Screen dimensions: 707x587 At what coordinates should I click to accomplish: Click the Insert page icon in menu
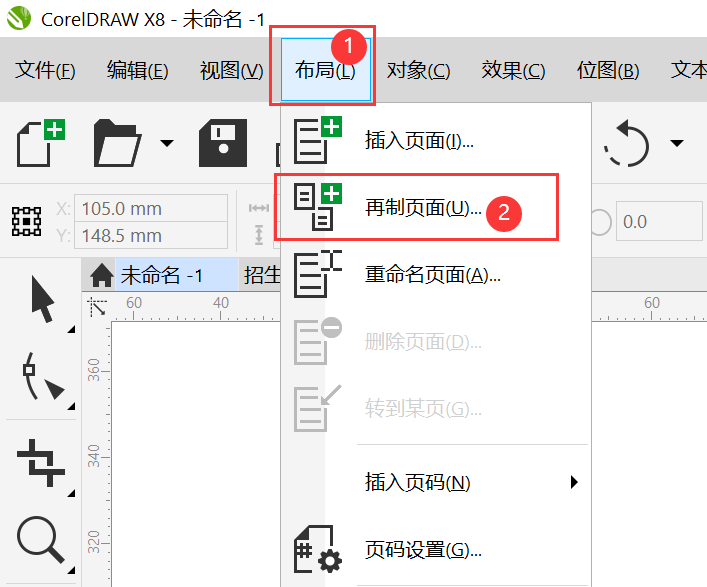(317, 140)
